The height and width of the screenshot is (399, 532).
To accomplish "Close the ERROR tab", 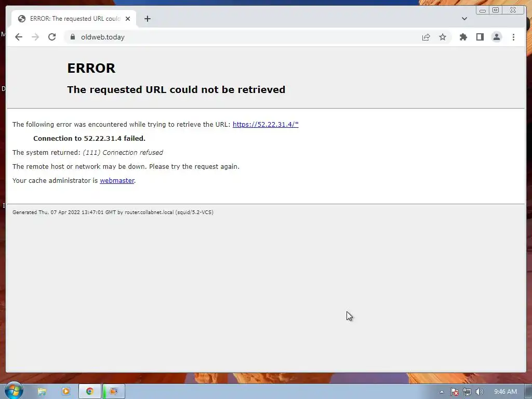I will click(x=128, y=19).
